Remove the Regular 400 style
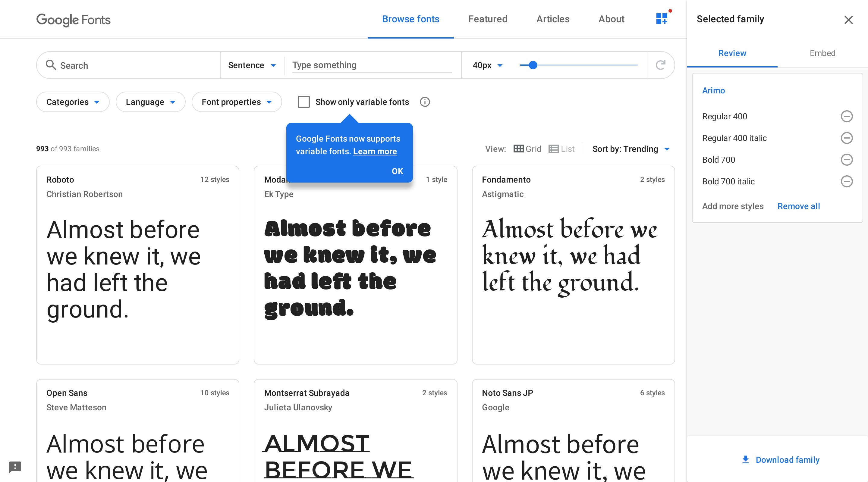 (x=846, y=116)
